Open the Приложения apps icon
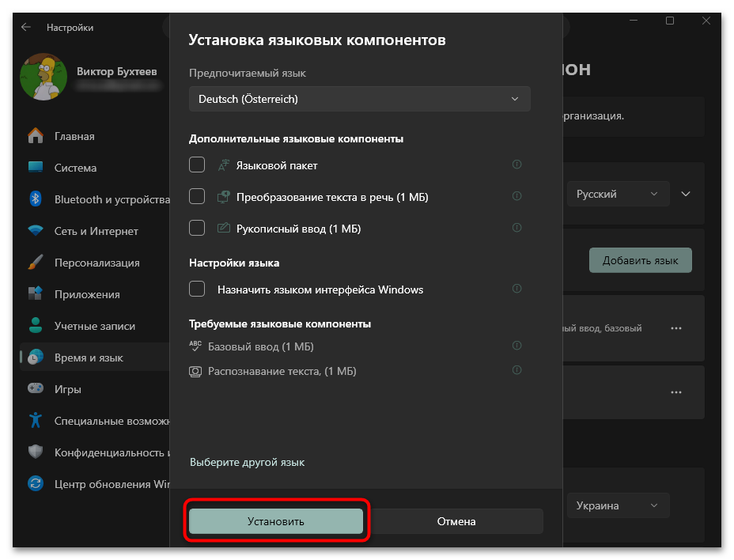734x560 pixels. pyautogui.click(x=36, y=293)
